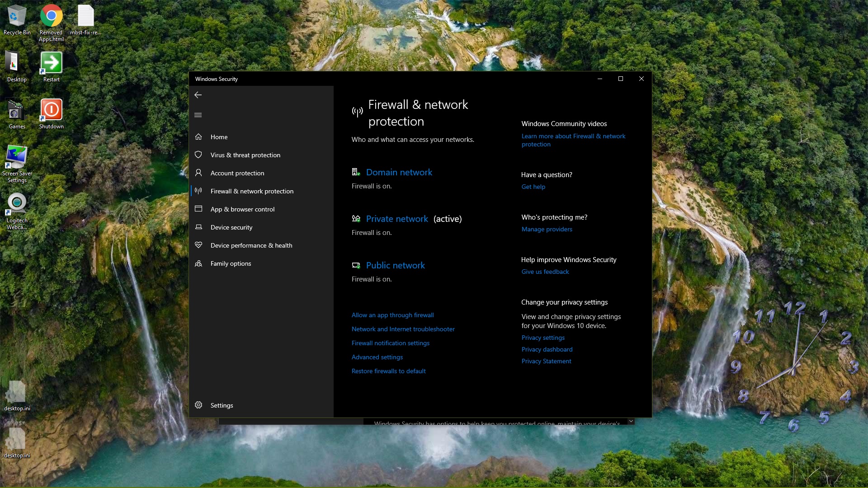The height and width of the screenshot is (488, 868).
Task: Click the desktop analog clock gadget
Action: click(x=794, y=367)
